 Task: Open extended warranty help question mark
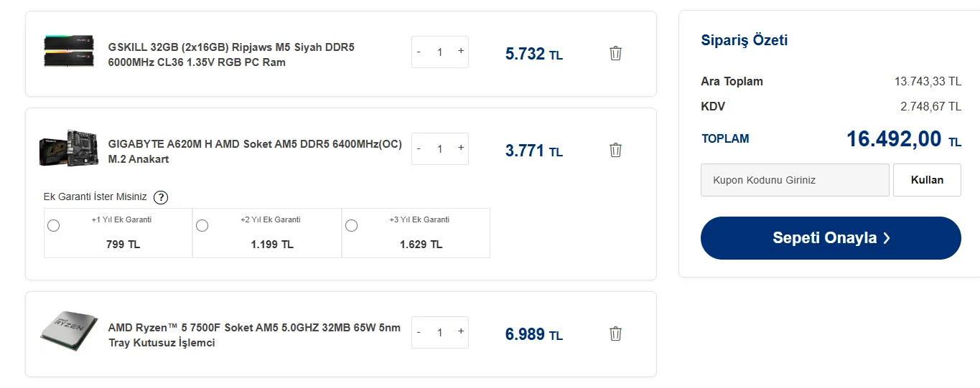click(162, 197)
